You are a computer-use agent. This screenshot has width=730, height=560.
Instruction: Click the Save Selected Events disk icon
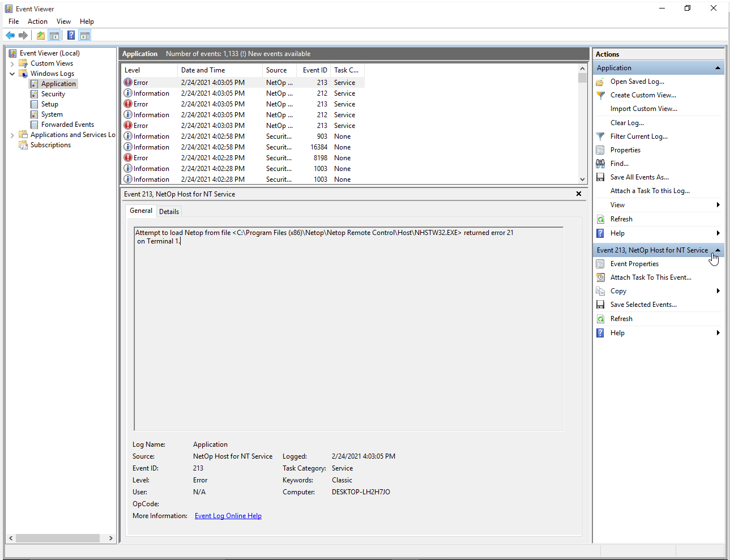click(x=600, y=305)
